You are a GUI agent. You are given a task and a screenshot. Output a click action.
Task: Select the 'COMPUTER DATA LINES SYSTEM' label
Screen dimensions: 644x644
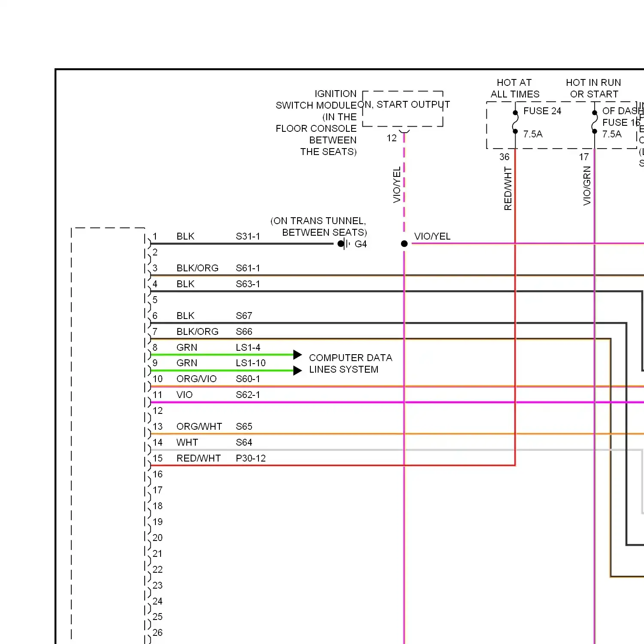(x=350, y=364)
